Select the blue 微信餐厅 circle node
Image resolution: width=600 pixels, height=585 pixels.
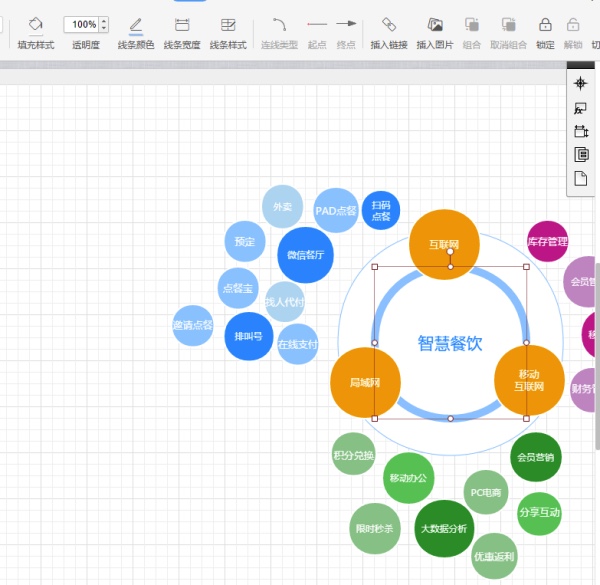[305, 255]
